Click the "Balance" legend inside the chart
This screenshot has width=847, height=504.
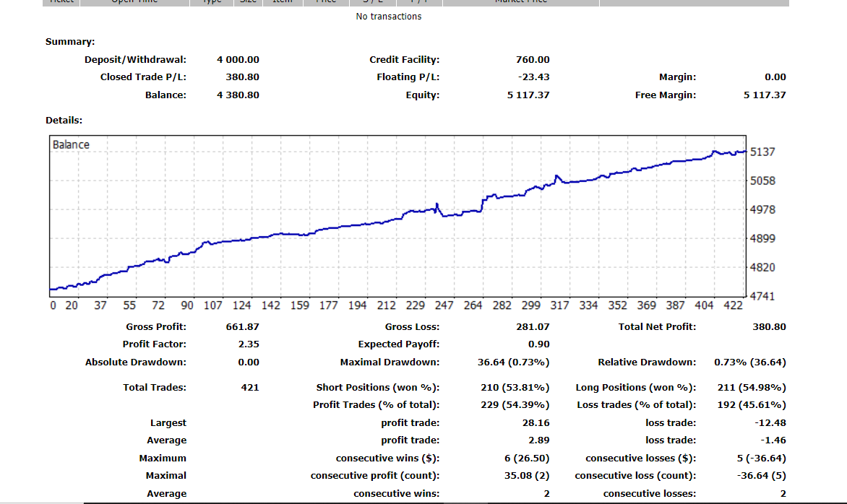[71, 144]
